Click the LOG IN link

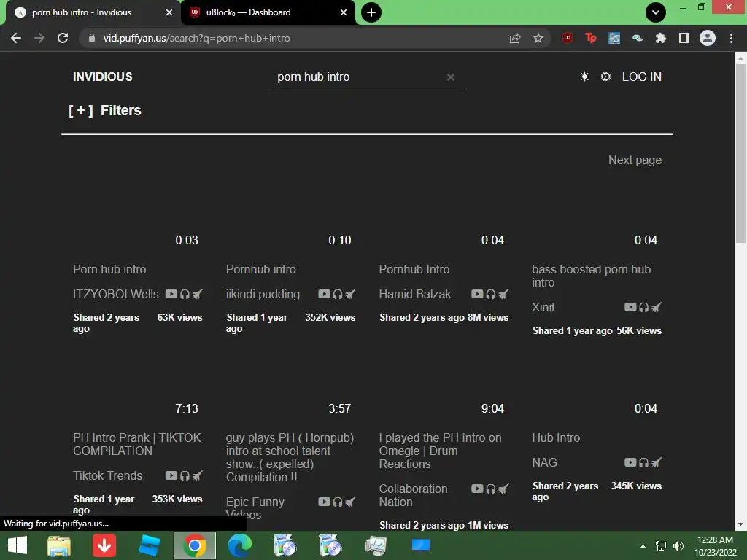pyautogui.click(x=642, y=77)
